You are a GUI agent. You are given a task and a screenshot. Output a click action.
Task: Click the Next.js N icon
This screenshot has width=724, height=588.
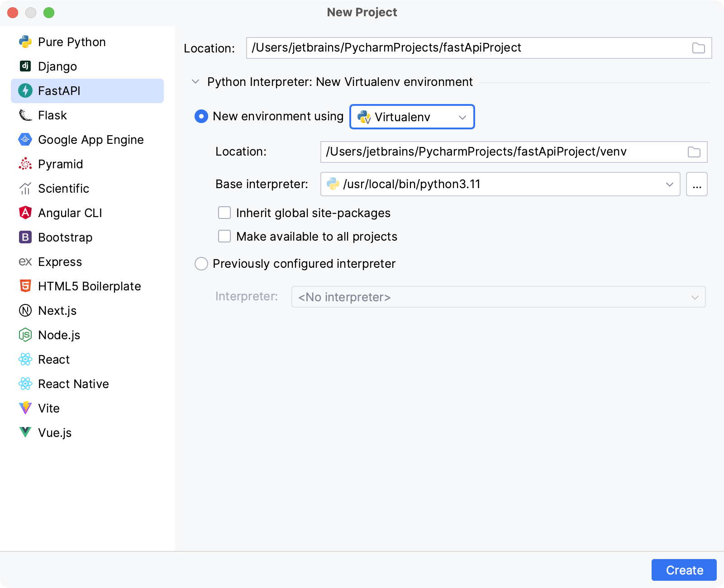click(25, 310)
